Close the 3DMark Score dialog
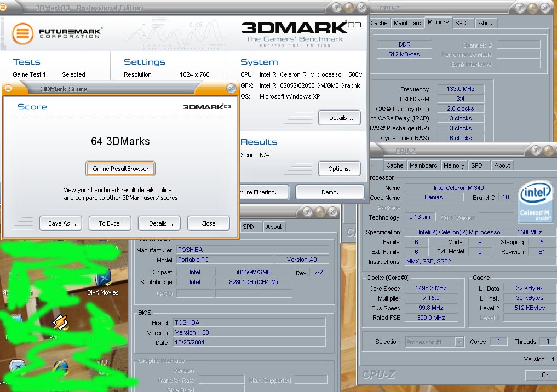 231,88
